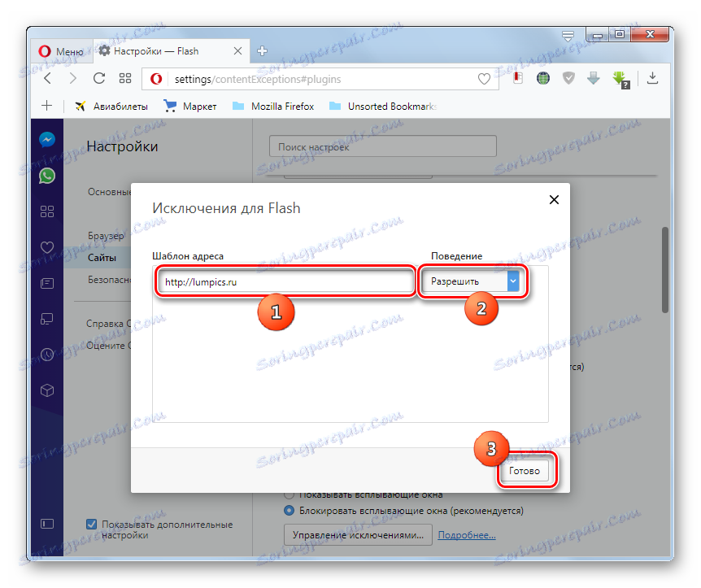Open the tab menu icon in title bar
The width and height of the screenshot is (701, 588).
[568, 36]
